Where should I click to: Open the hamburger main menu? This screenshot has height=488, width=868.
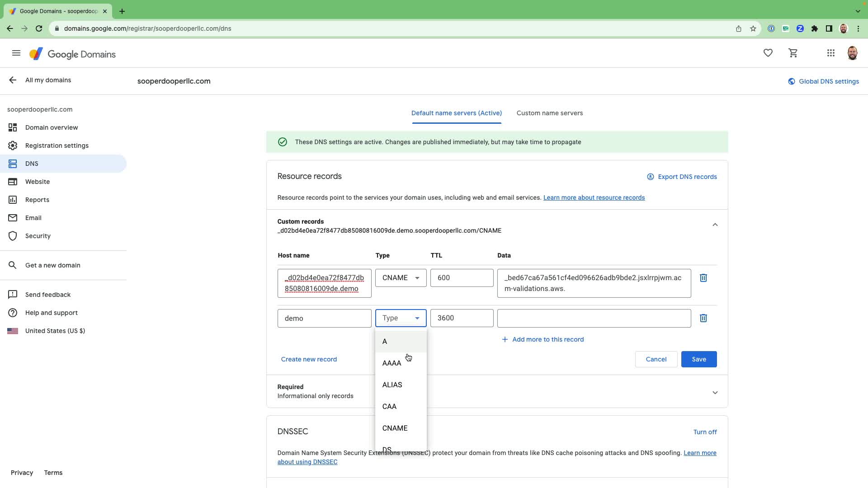[16, 53]
